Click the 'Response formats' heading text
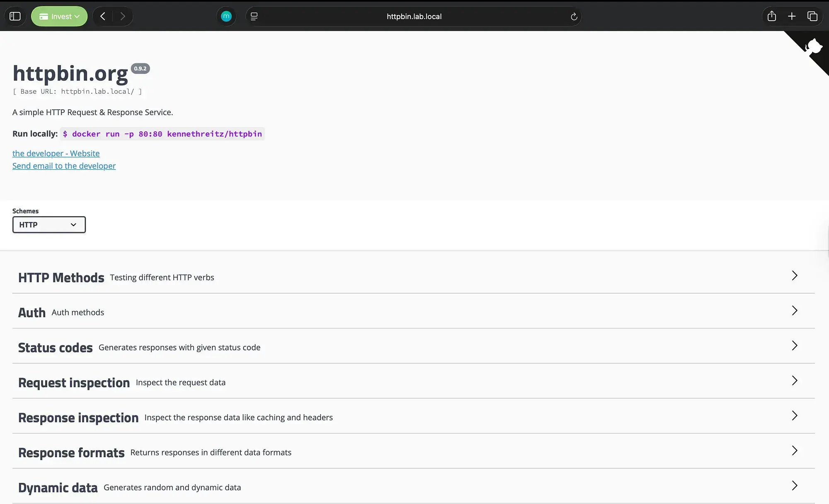 click(x=71, y=453)
